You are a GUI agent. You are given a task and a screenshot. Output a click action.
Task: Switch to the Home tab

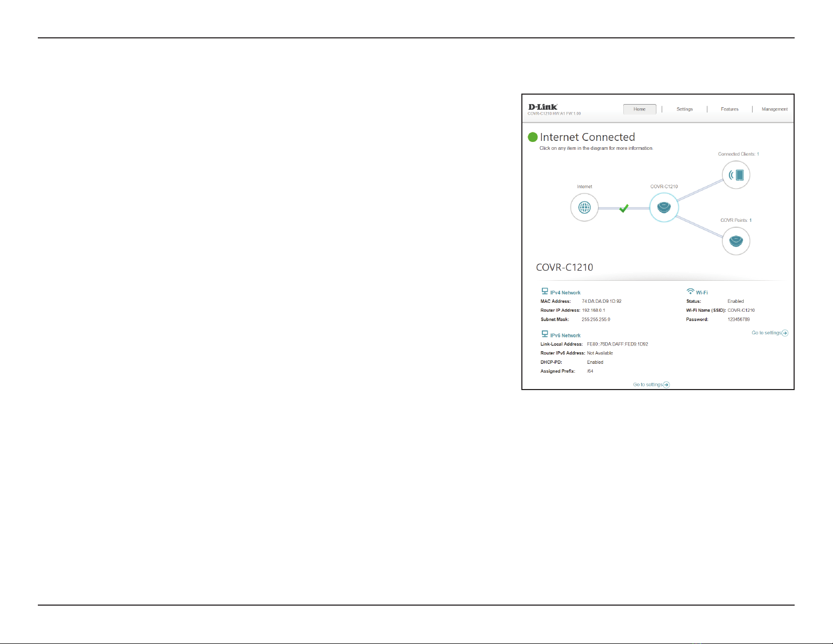(640, 109)
